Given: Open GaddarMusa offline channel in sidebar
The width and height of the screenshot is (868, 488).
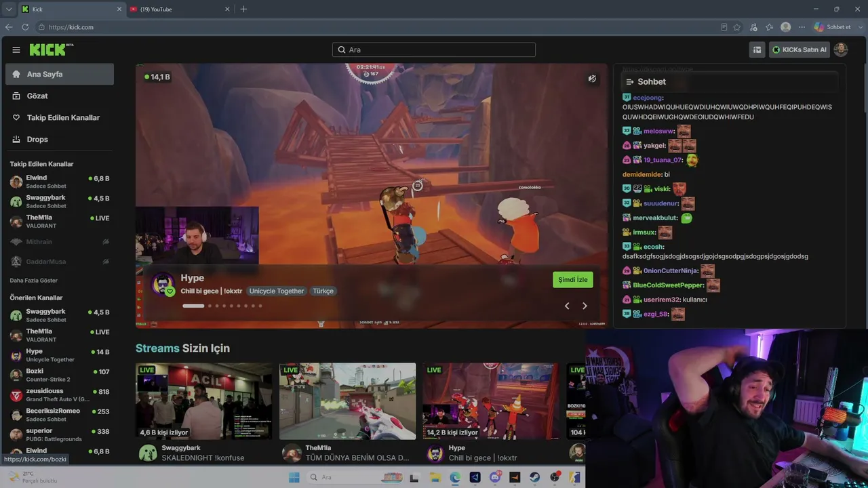Looking at the screenshot, I should pyautogui.click(x=60, y=262).
